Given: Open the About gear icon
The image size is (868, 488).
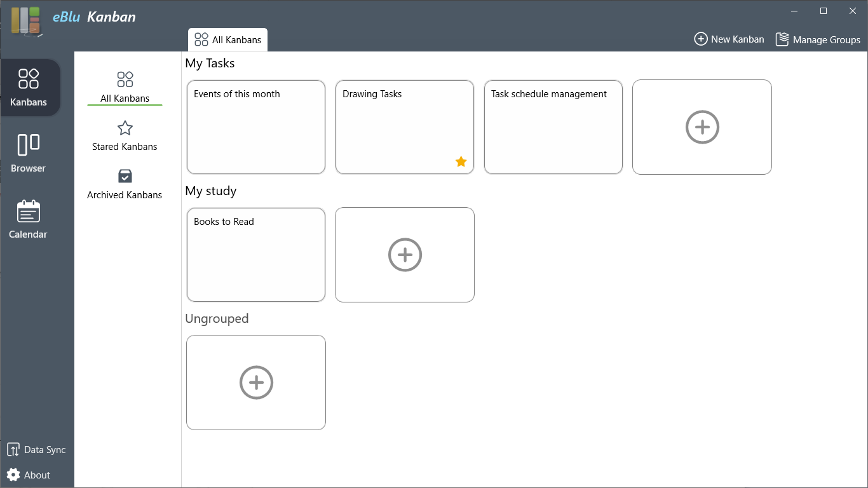Looking at the screenshot, I should [13, 475].
